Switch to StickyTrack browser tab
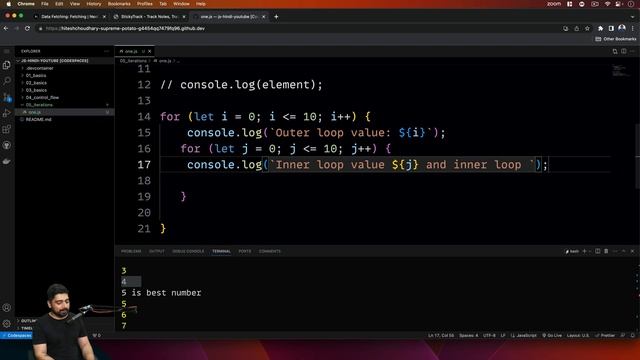The image size is (640, 360). tap(149, 17)
